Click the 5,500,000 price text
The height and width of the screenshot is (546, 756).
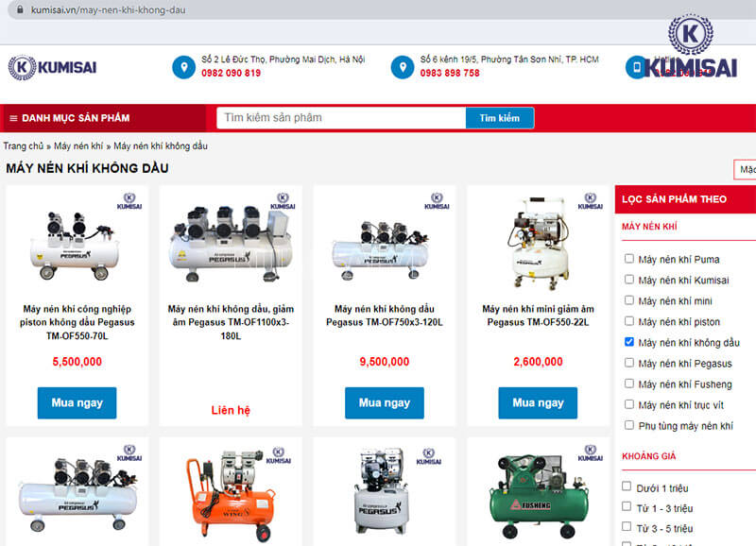77,362
